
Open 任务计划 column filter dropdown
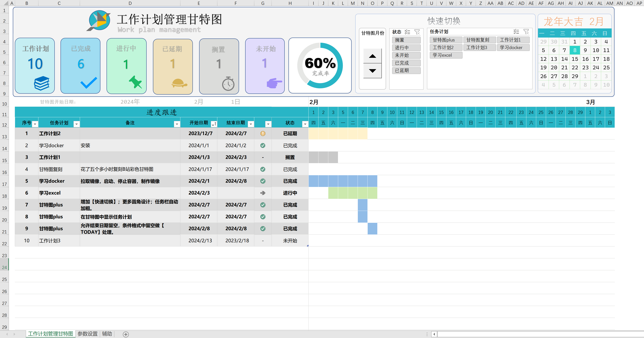76,124
